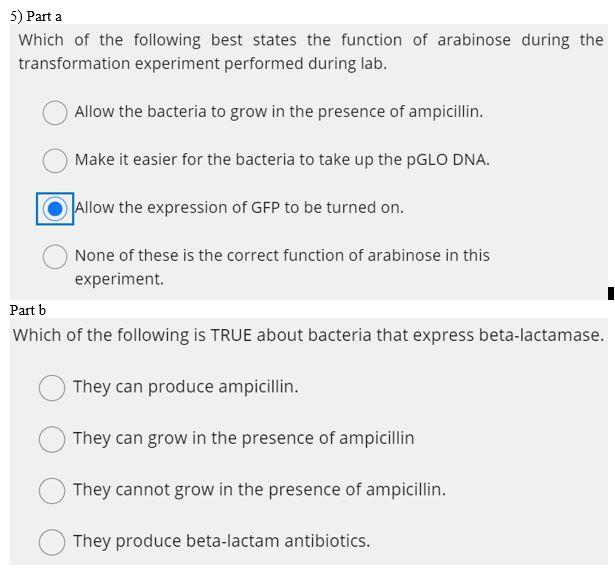Click the 'Allow the bacteria to grow' answer text

point(279,112)
